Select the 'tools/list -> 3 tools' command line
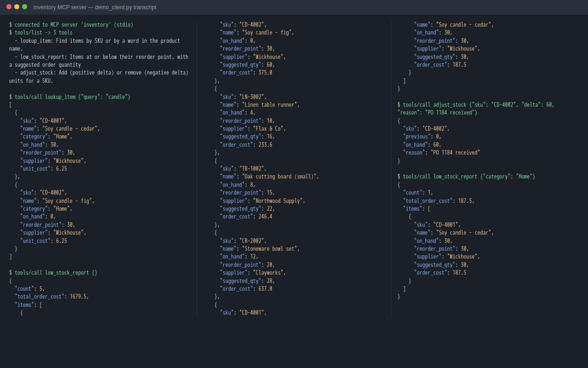Image resolution: width=588 pixels, height=368 pixels. click(41, 33)
